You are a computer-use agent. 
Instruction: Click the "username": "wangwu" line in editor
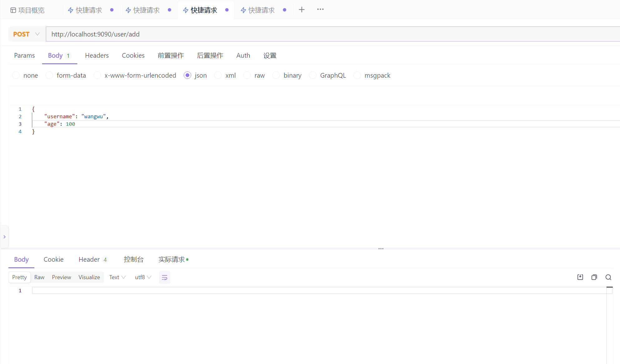point(76,116)
